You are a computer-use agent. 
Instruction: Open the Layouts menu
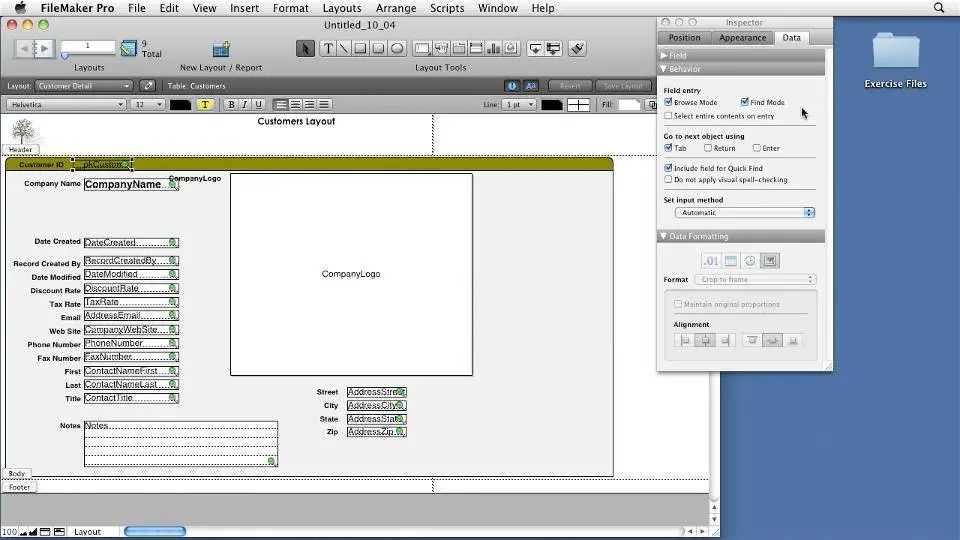(342, 8)
